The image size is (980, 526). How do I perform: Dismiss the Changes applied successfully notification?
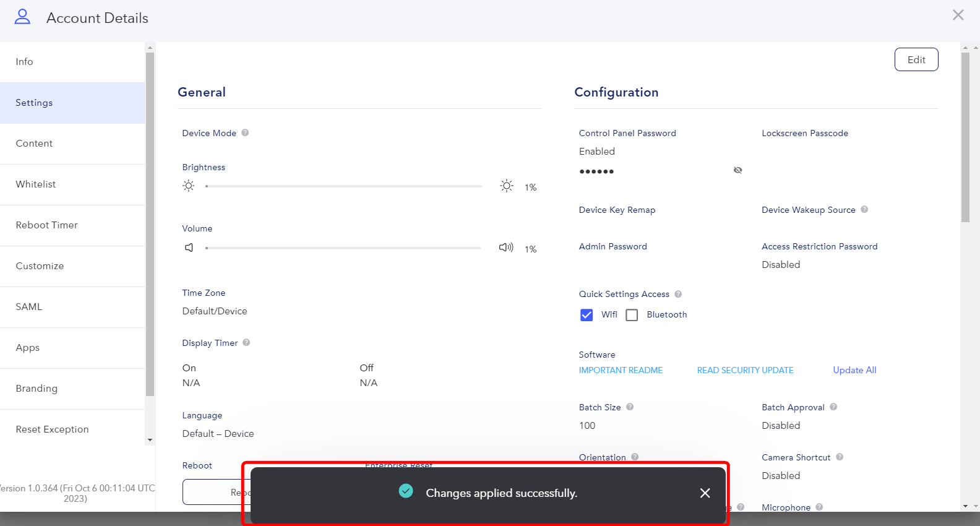pyautogui.click(x=705, y=493)
